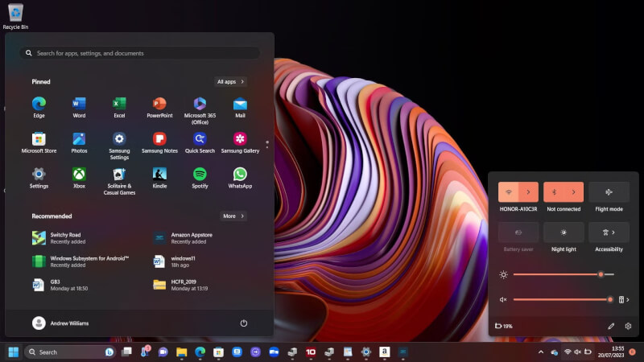This screenshot has width=644, height=362.
Task: Open Samsung Gallery app
Action: click(x=240, y=143)
